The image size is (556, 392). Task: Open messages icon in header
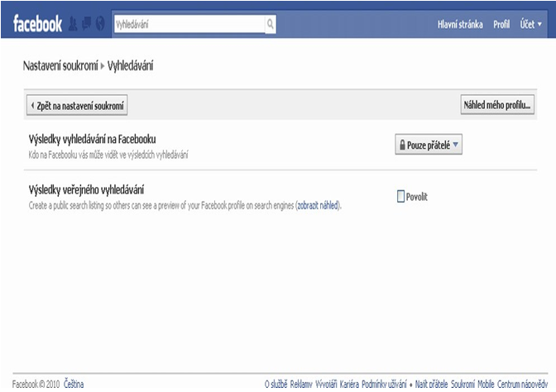point(87,24)
